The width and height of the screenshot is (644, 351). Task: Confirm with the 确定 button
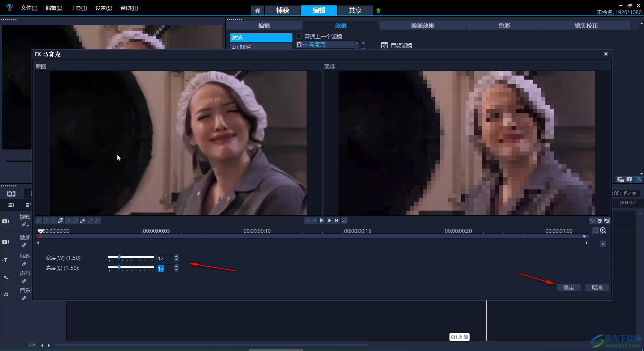coord(569,288)
